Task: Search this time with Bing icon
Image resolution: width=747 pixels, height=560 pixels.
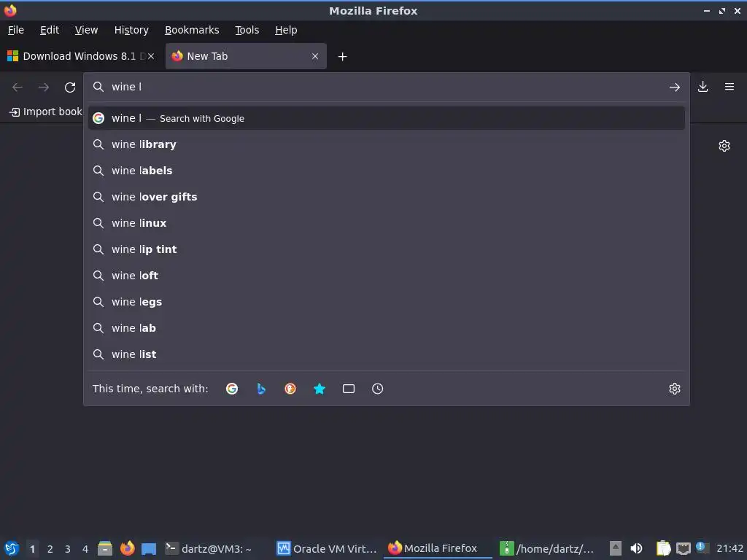Action: click(261, 389)
